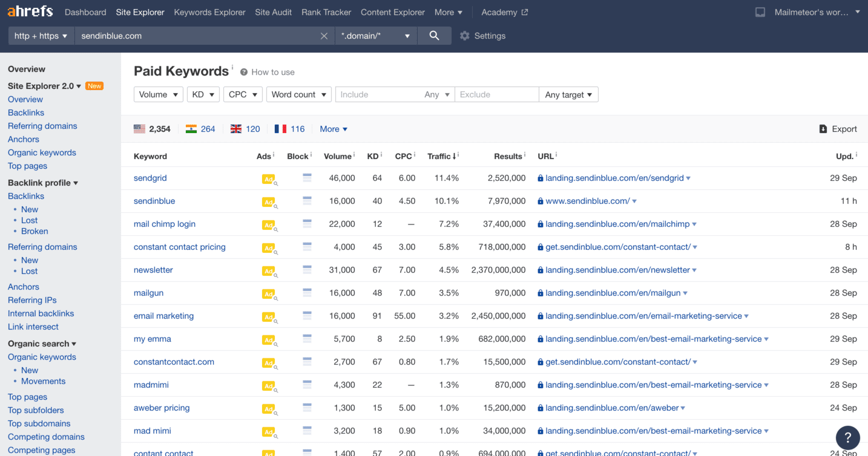Image resolution: width=868 pixels, height=456 pixels.
Task: Select France flag country filter
Action: coord(280,129)
